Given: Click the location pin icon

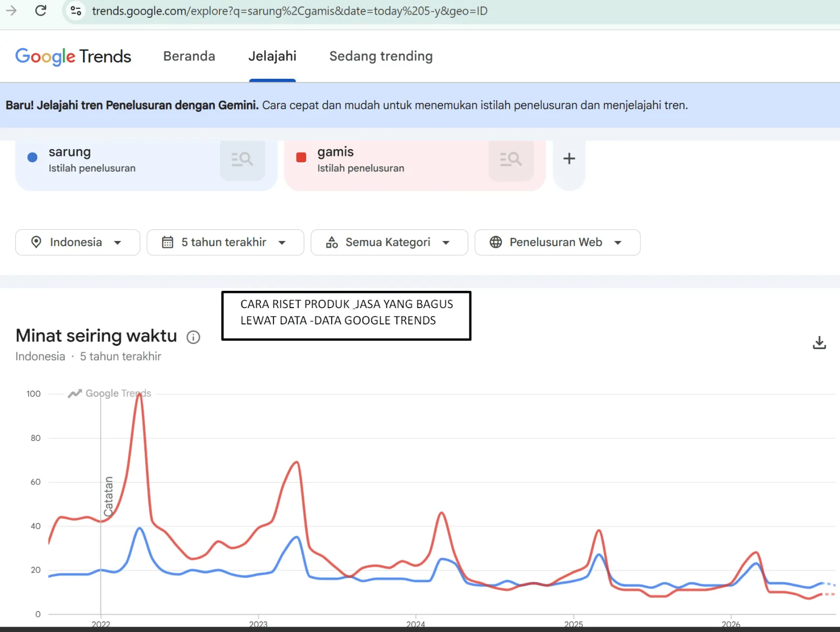Looking at the screenshot, I should (36, 242).
